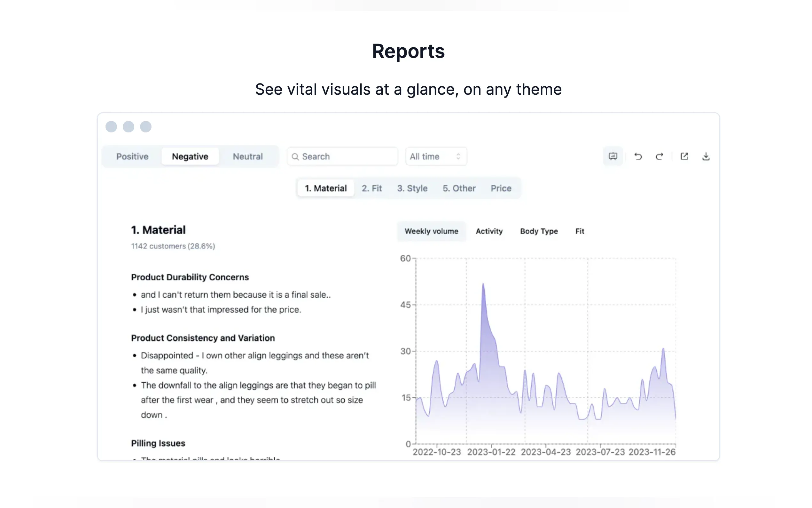The width and height of the screenshot is (812, 508).
Task: Click the redo arrow icon
Action: pos(659,156)
